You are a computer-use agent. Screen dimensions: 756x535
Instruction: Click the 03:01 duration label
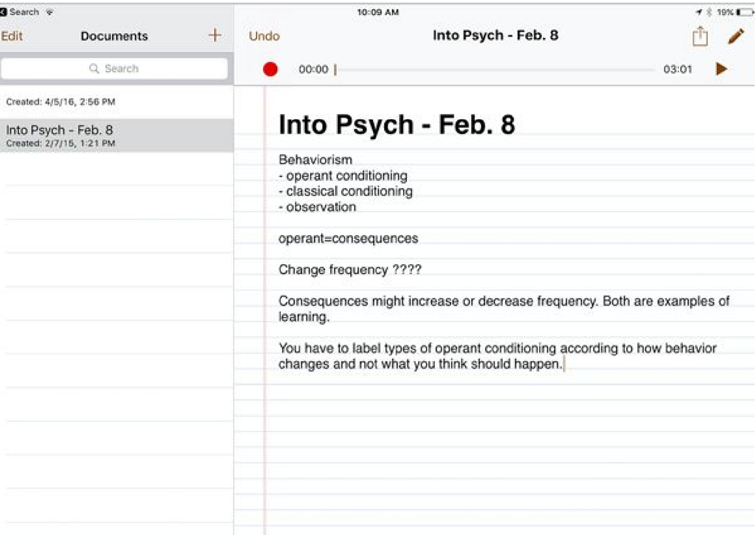(677, 69)
